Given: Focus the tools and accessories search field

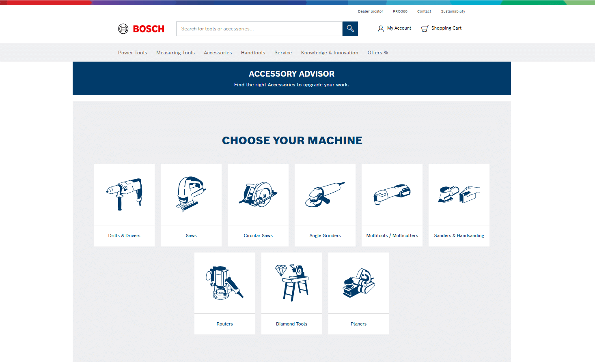Looking at the screenshot, I should tap(259, 29).
